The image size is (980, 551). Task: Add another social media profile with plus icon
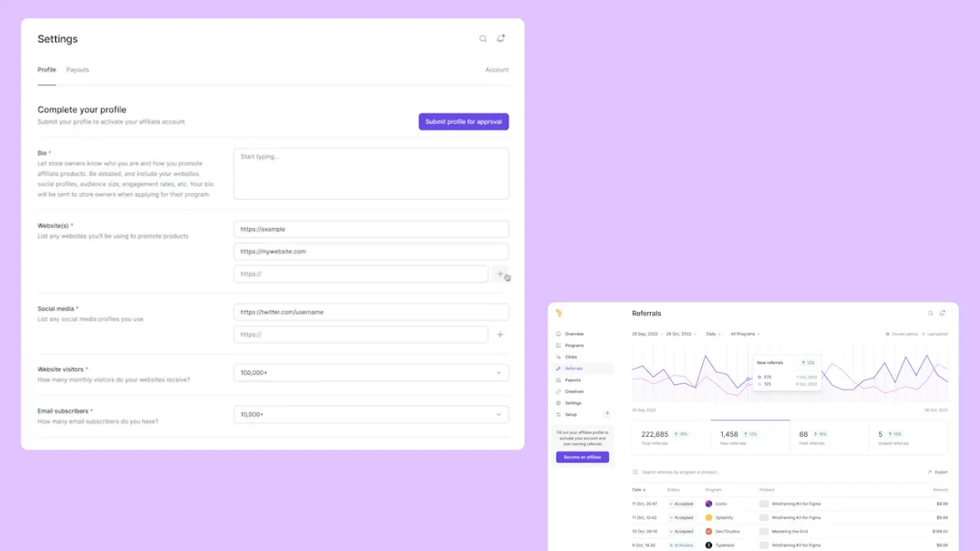point(501,334)
